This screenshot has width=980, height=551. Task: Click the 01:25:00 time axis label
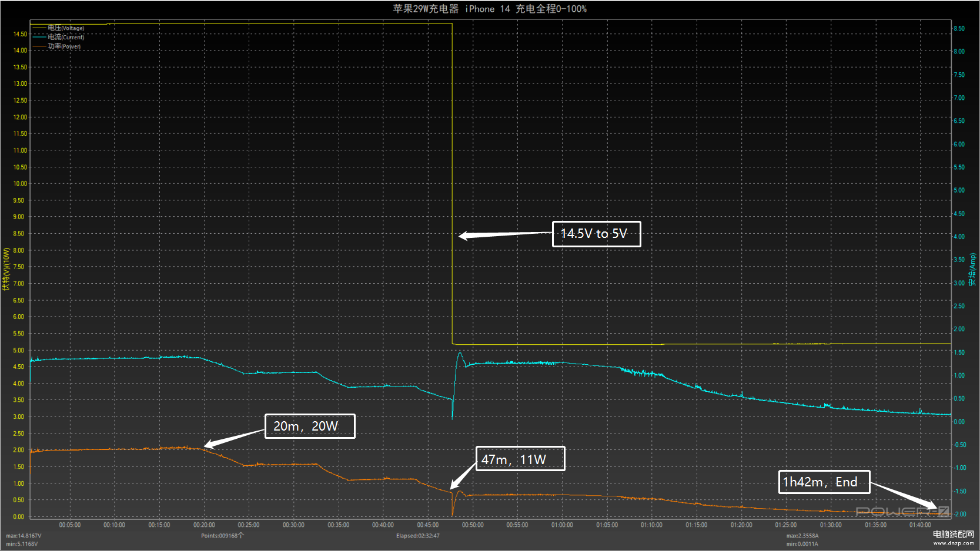786,525
